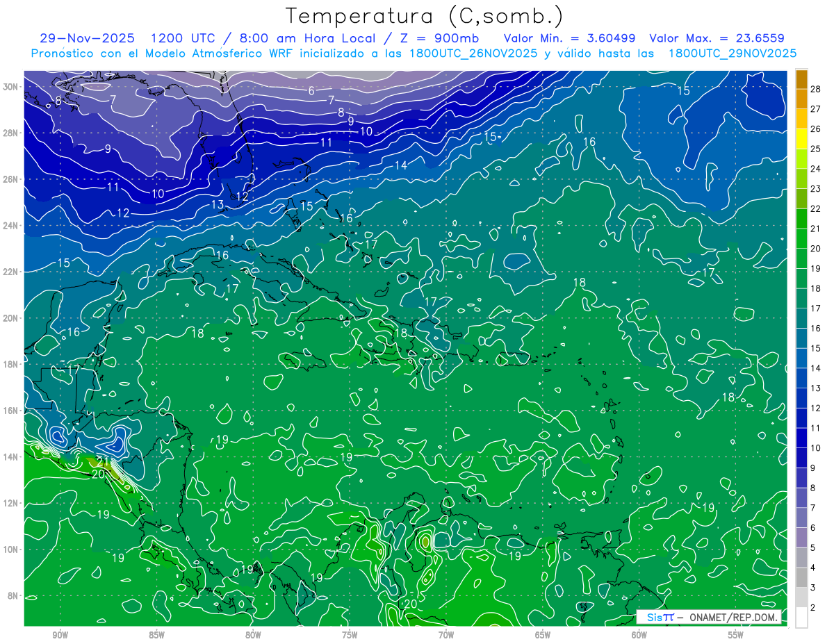Click the SisPI ONAMET/REP.DOM. logo box
Screen dimensions: 834x644
point(709,617)
